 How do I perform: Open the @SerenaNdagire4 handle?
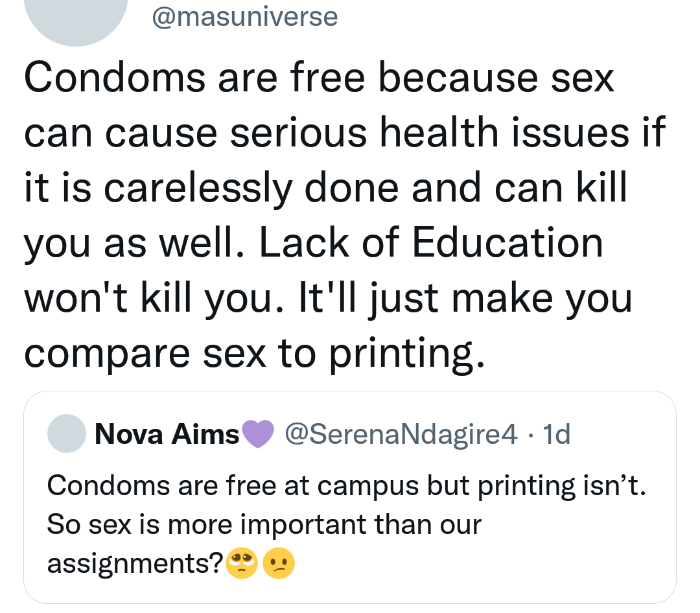[x=401, y=434]
